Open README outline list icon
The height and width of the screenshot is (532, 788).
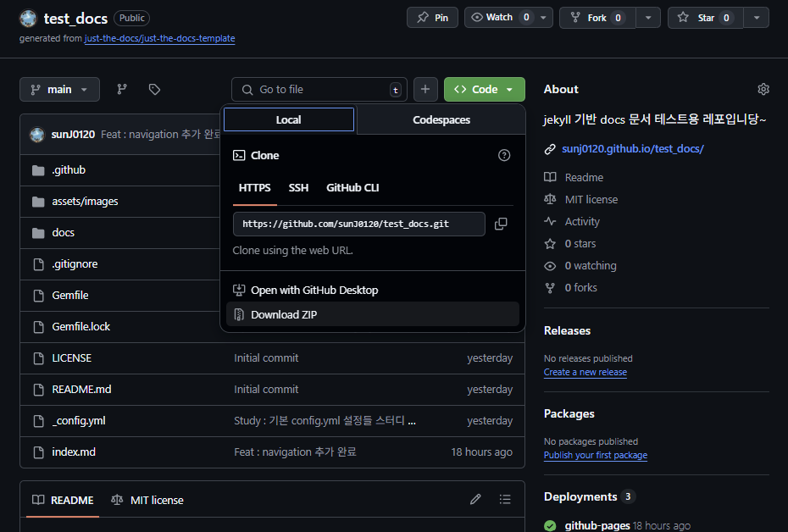[505, 499]
